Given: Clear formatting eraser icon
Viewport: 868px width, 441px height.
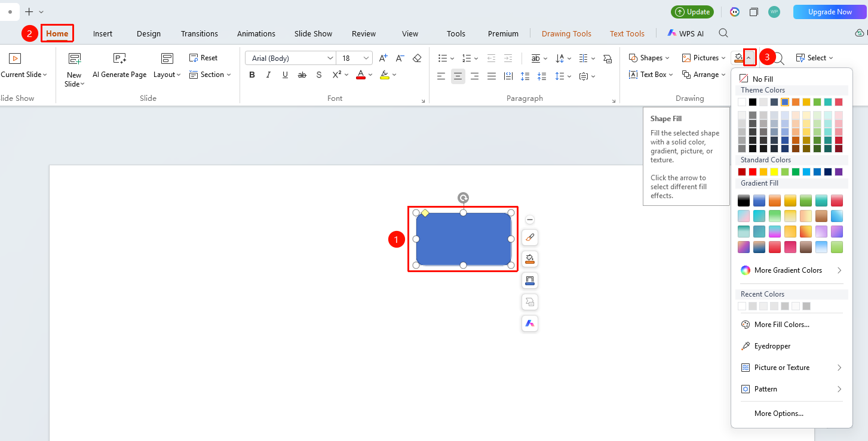Looking at the screenshot, I should (417, 58).
